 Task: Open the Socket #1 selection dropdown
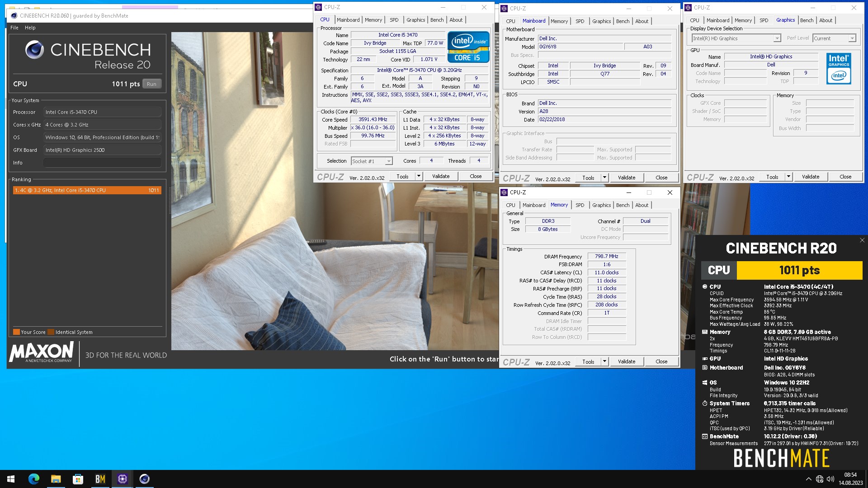(x=388, y=161)
